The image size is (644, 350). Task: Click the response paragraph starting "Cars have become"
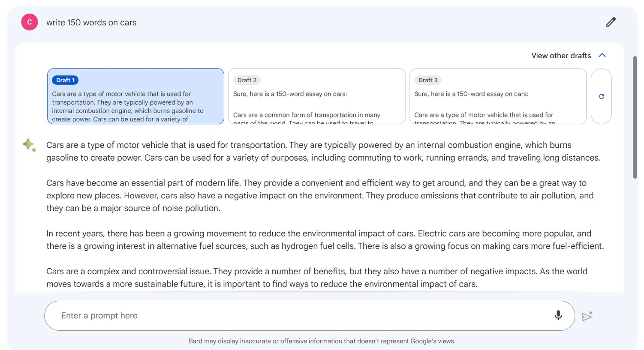point(319,195)
